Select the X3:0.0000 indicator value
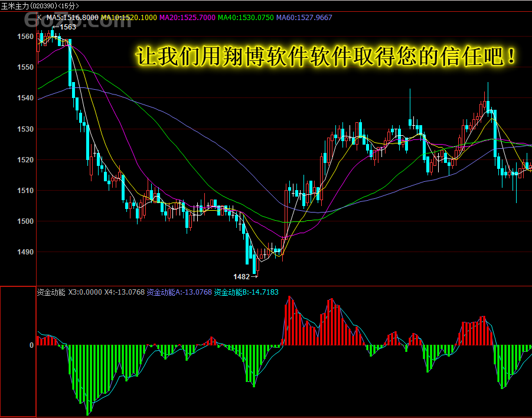Image resolution: width=532 pixels, height=418 pixels. pos(85,292)
